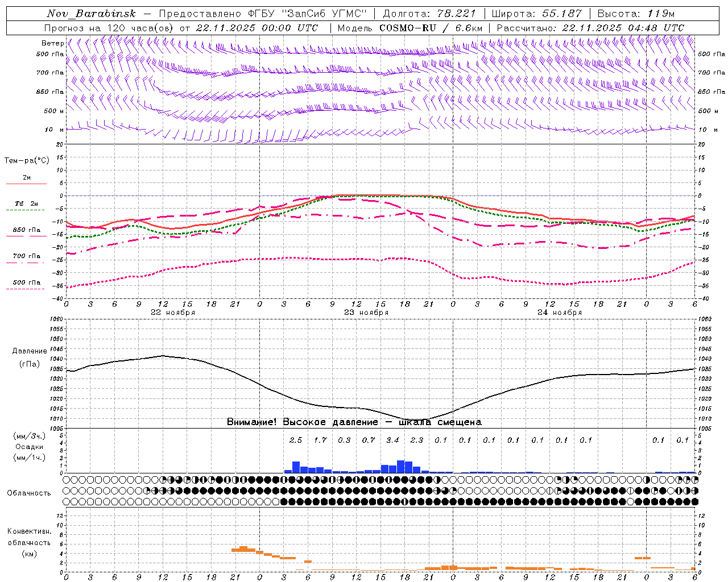Click the Nov_Barabinsk station title
Viewport: 728px width, 582px height.
coord(92,14)
